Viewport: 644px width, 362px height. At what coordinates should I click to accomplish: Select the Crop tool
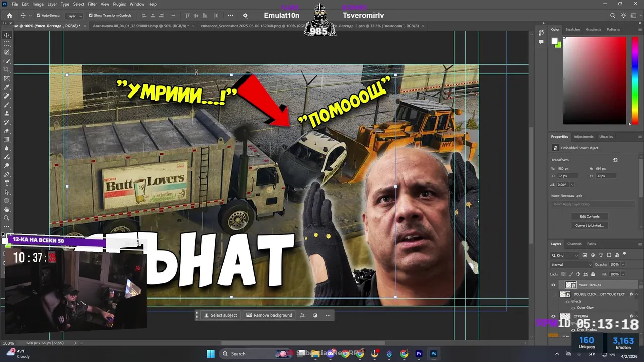(7, 70)
